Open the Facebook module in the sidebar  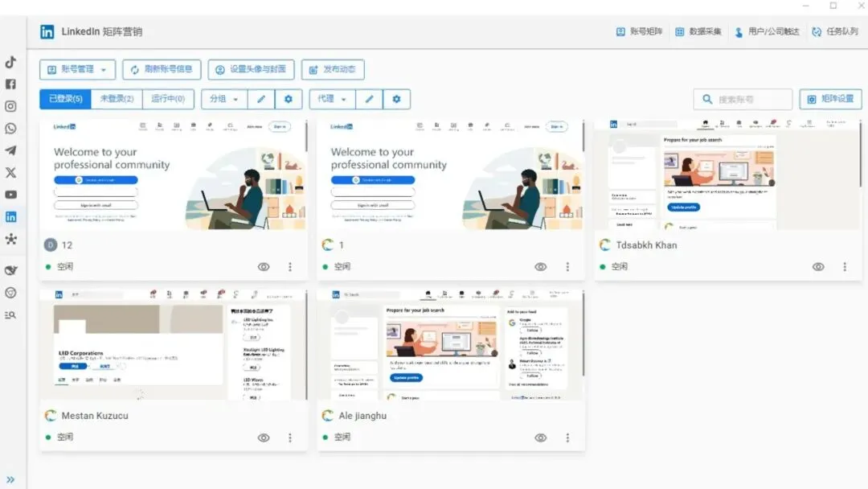click(x=10, y=84)
